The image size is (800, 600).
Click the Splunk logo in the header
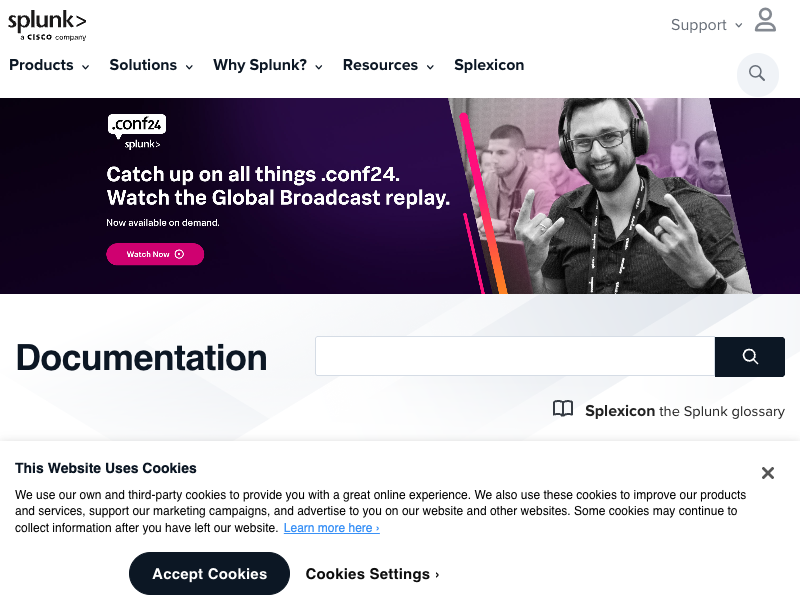[47, 26]
